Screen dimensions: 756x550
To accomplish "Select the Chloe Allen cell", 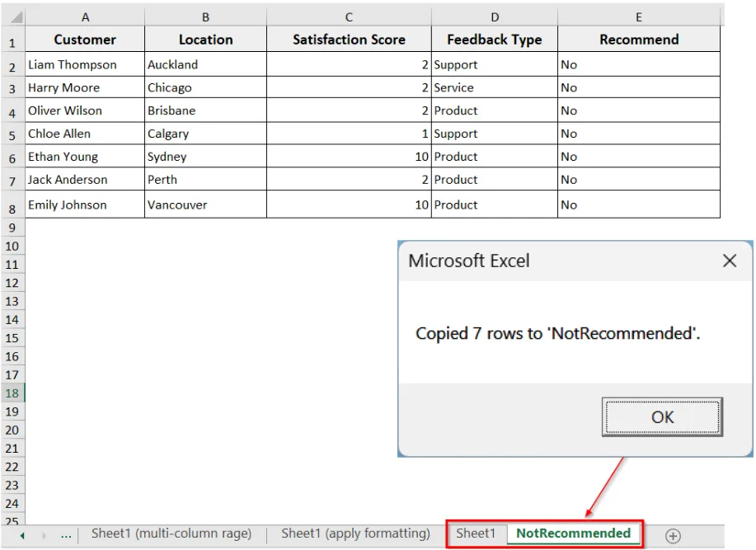I will 85,134.
